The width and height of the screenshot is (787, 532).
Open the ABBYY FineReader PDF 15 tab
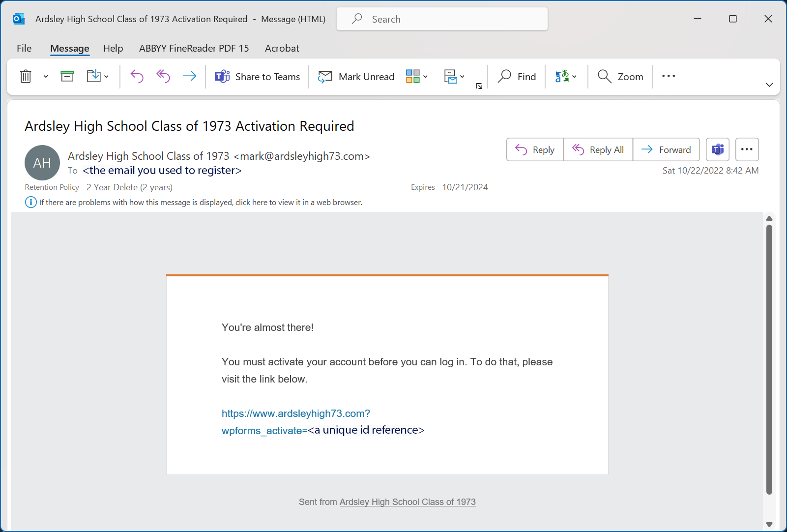[x=194, y=48]
